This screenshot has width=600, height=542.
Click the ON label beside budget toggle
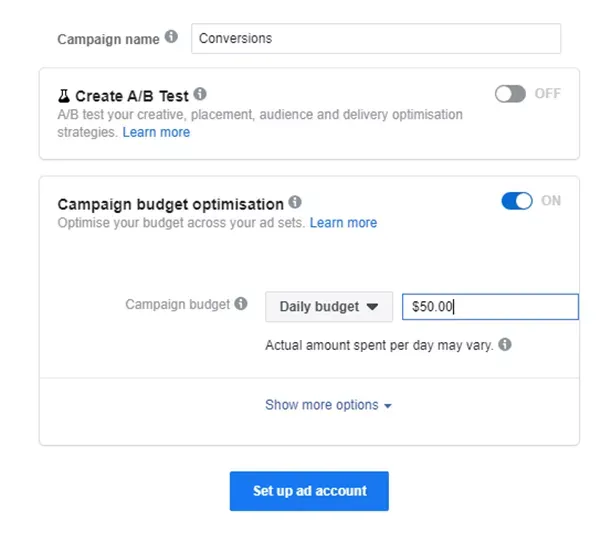click(551, 201)
